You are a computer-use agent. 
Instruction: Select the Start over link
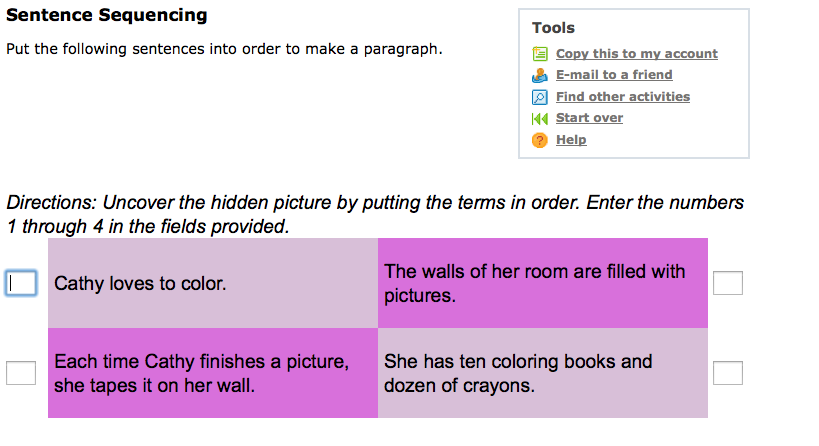589,118
